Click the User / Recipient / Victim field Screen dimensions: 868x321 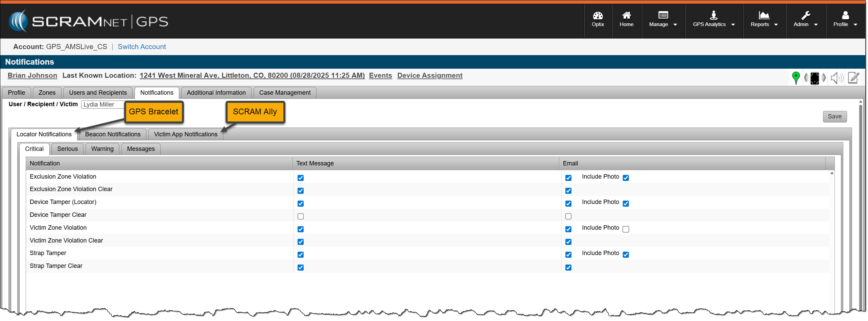[102, 105]
